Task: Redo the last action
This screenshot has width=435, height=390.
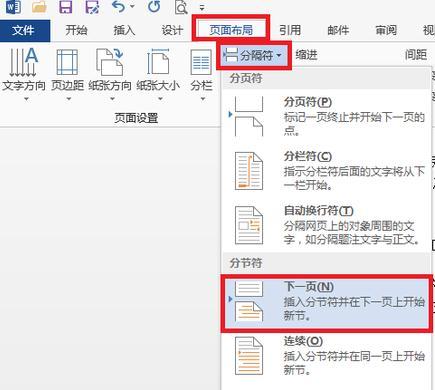Action: (x=154, y=7)
